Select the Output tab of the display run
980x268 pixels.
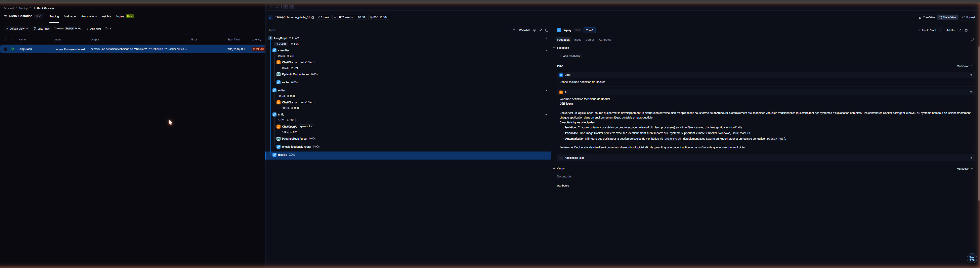tap(590, 40)
